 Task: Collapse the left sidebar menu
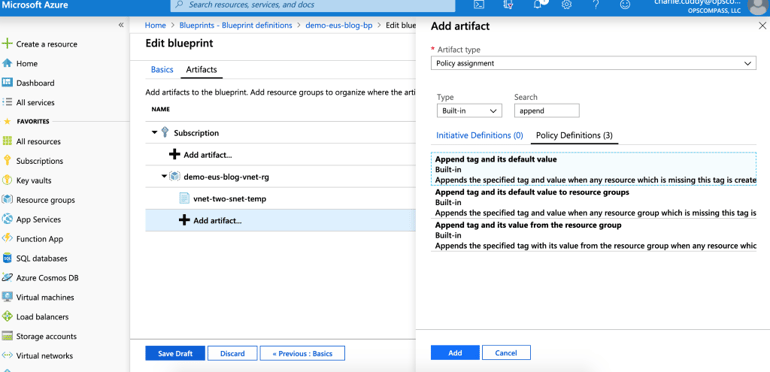coord(121,25)
